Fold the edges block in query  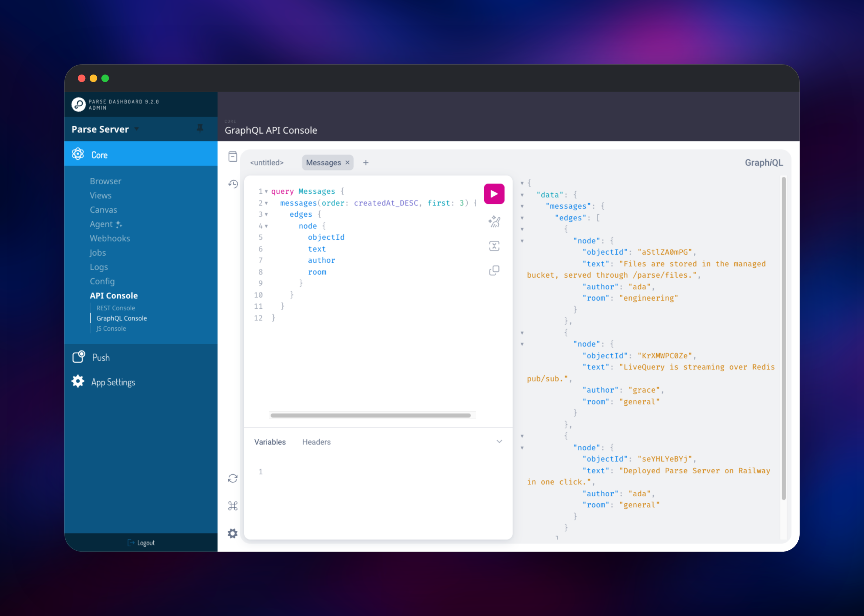[266, 215]
